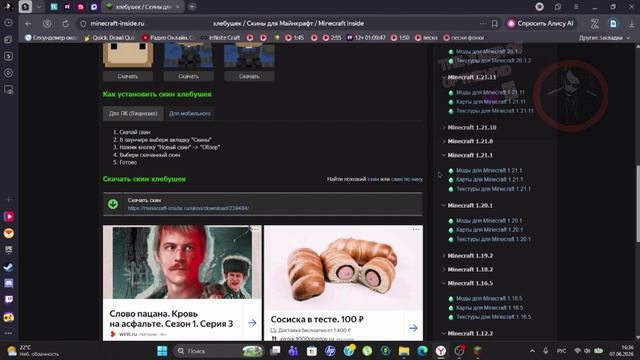Open three-dots menu on Сосиска в тесте ad

point(416,229)
